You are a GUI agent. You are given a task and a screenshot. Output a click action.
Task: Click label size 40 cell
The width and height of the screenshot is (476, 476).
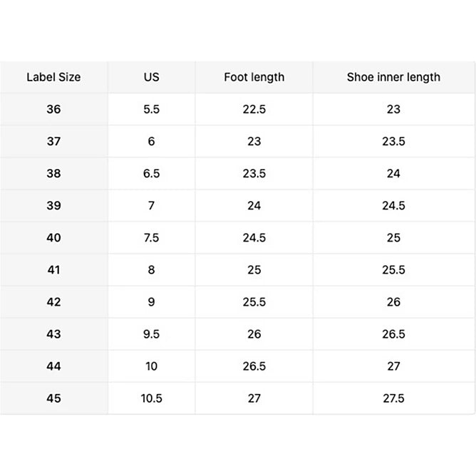click(53, 238)
